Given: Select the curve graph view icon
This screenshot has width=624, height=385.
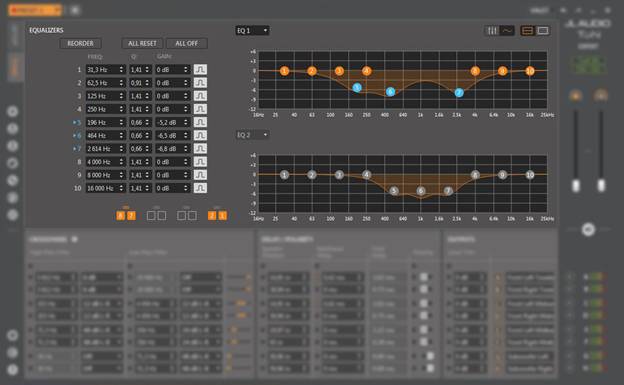Looking at the screenshot, I should click(x=507, y=31).
